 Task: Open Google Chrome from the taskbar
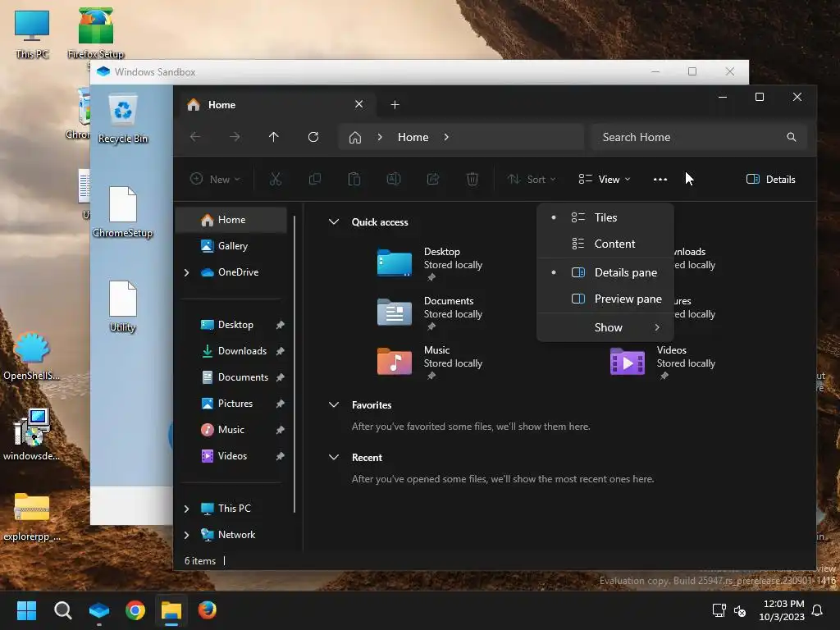pyautogui.click(x=135, y=610)
